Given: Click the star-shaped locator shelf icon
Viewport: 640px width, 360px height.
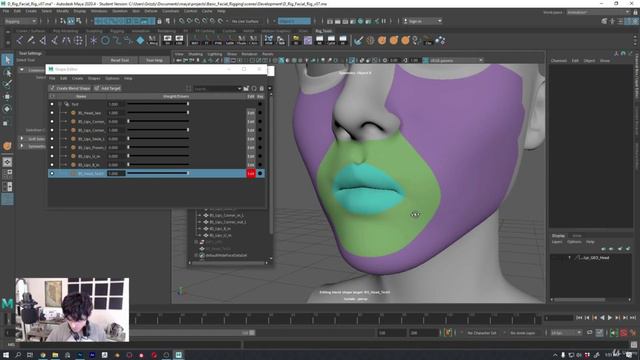Looking at the screenshot, I should [x=93, y=40].
